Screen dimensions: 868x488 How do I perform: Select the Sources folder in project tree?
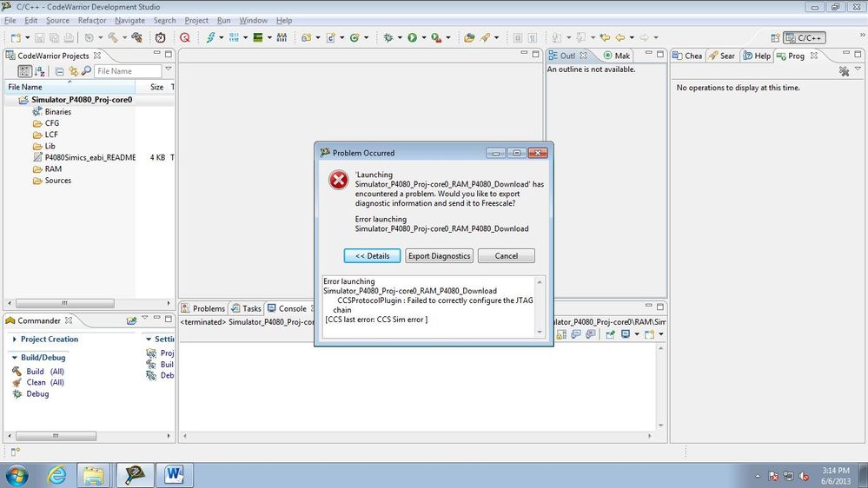[57, 181]
